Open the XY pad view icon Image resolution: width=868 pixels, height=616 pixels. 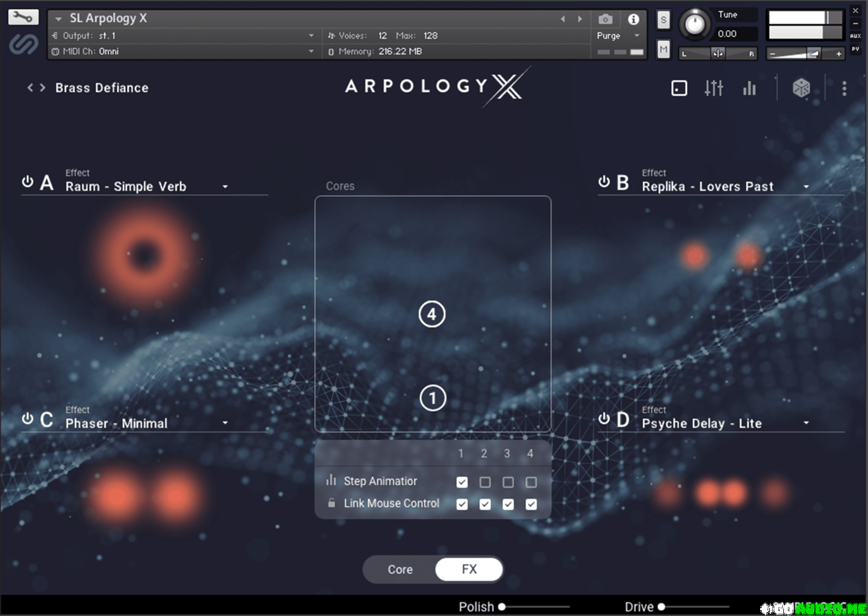pos(679,88)
